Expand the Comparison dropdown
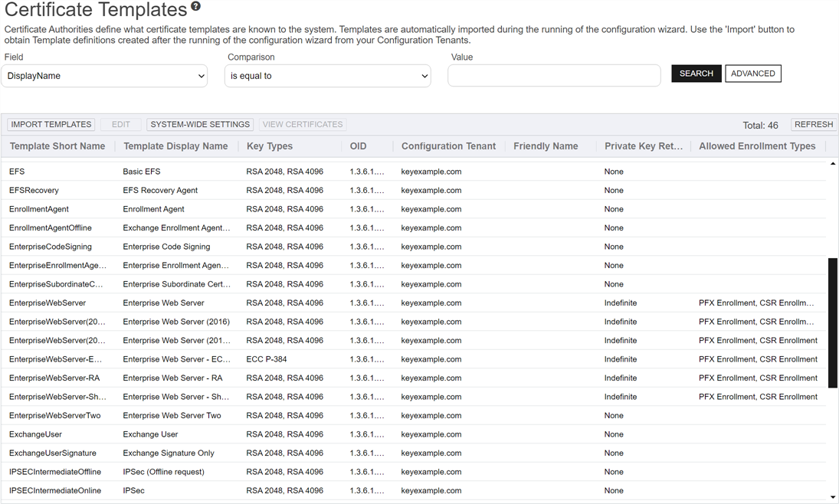 point(328,76)
